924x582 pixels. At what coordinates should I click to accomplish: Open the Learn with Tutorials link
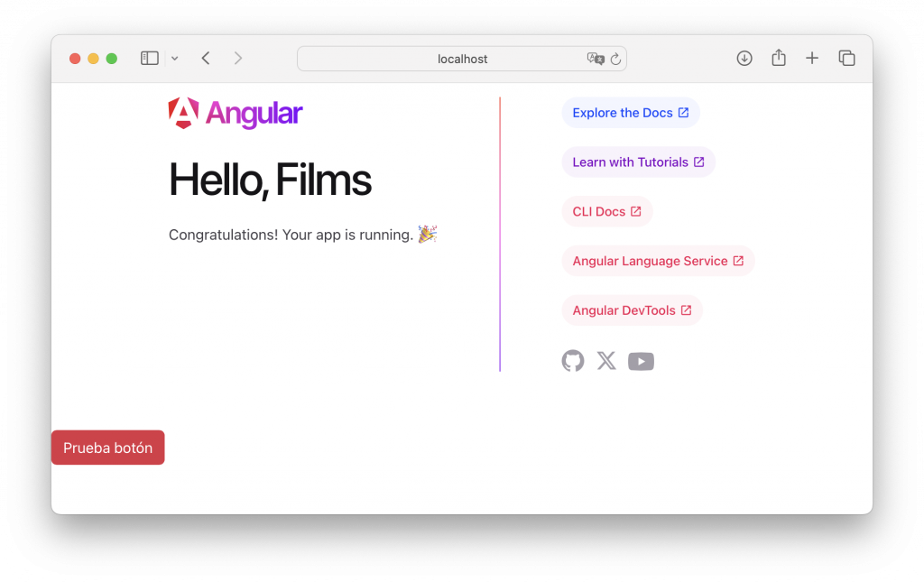click(637, 162)
